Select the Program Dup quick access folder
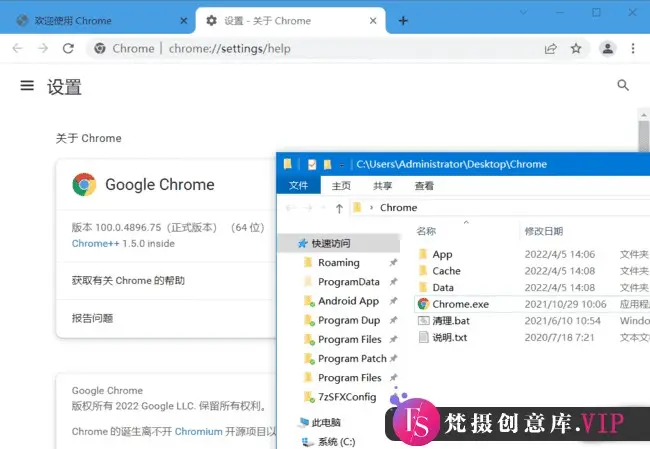The image size is (650, 449). [349, 320]
